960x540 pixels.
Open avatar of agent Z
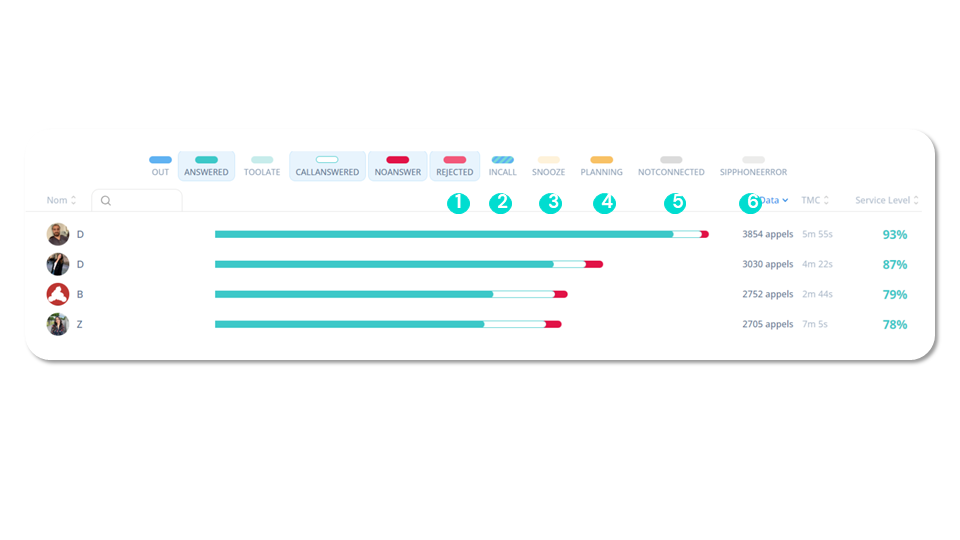coord(58,324)
